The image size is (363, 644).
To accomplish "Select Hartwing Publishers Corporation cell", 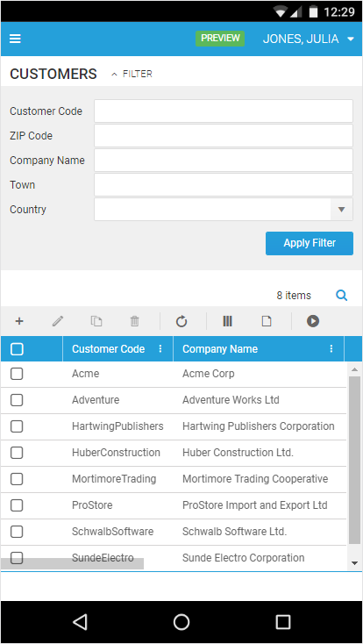I will pos(260,426).
